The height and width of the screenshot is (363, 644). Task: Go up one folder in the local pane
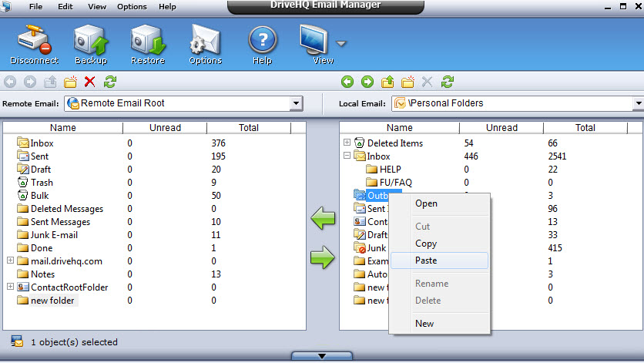387,82
